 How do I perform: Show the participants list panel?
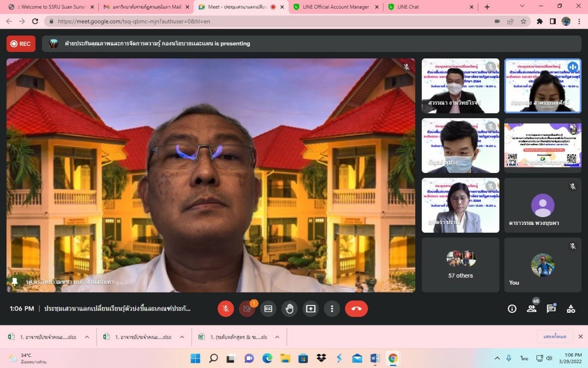click(x=531, y=309)
